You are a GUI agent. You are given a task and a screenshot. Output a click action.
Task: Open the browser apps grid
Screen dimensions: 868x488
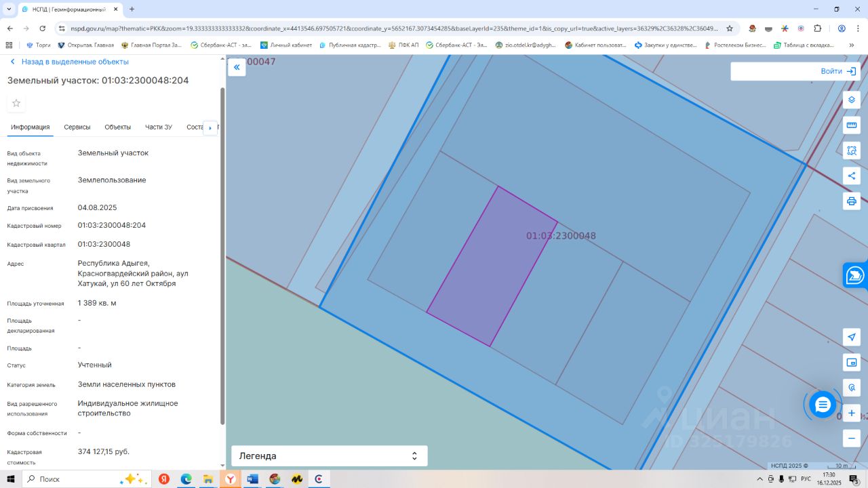[9, 45]
